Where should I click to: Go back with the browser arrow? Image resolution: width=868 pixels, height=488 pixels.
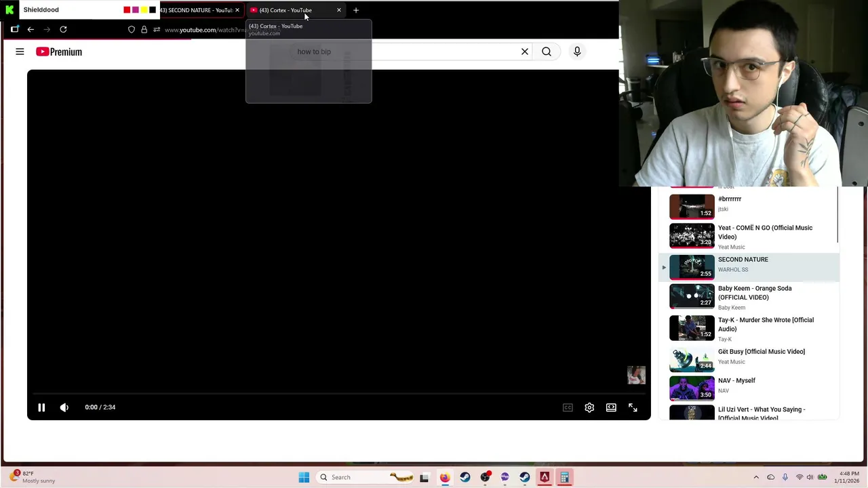(31, 29)
